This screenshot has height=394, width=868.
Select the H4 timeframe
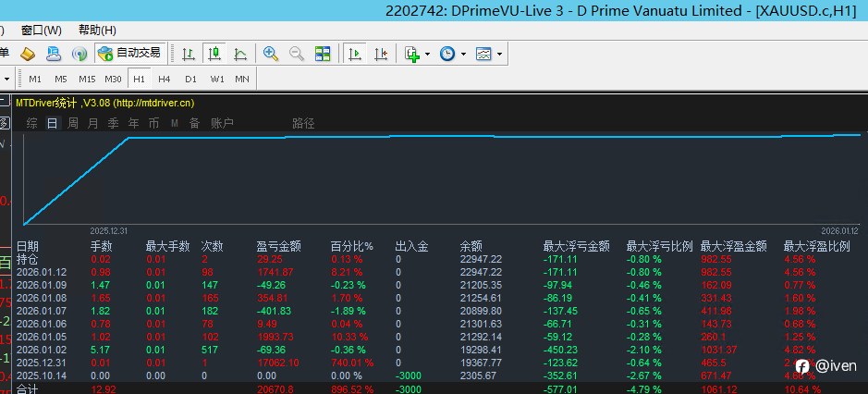(164, 80)
